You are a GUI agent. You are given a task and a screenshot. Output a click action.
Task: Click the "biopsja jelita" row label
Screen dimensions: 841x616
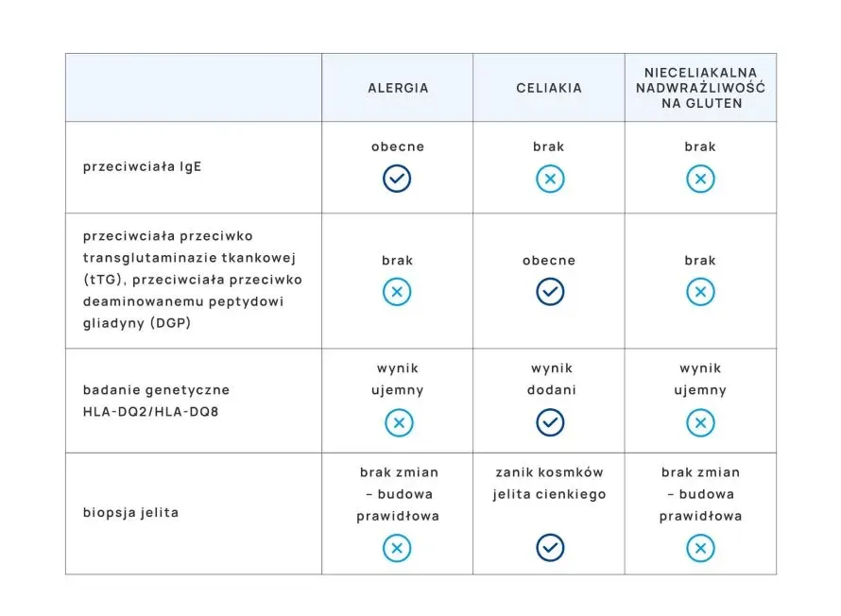[131, 513]
